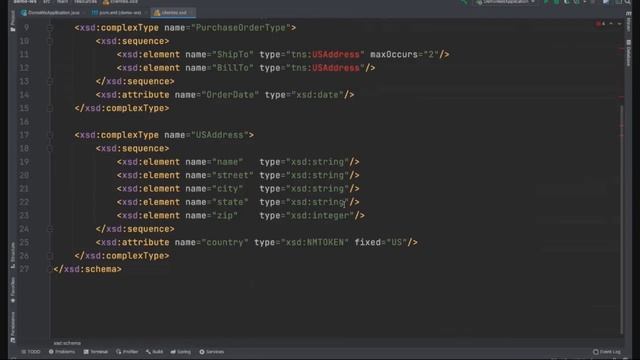Click "PurchaseOrderType" name value
This screenshot has height=360, width=640.
[x=243, y=28]
